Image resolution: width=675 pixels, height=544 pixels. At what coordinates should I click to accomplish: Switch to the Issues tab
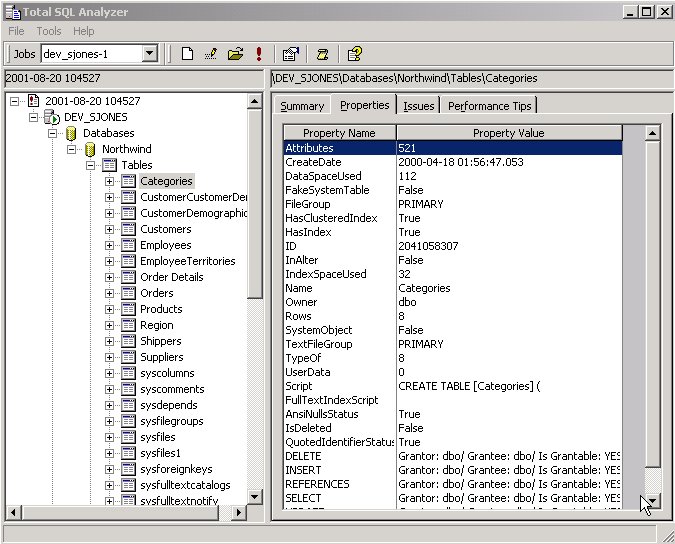click(x=419, y=106)
